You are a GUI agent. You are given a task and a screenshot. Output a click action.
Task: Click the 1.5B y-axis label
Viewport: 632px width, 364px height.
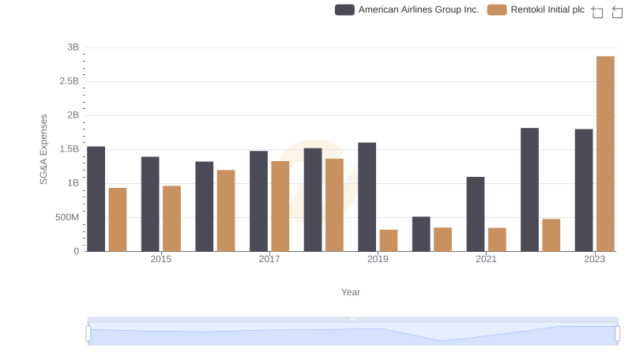pyautogui.click(x=70, y=149)
